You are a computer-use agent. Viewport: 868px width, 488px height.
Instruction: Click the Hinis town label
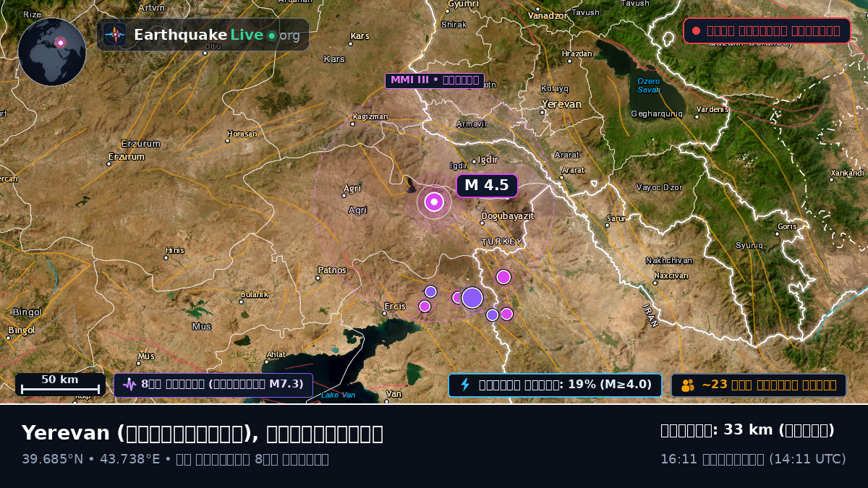point(175,251)
